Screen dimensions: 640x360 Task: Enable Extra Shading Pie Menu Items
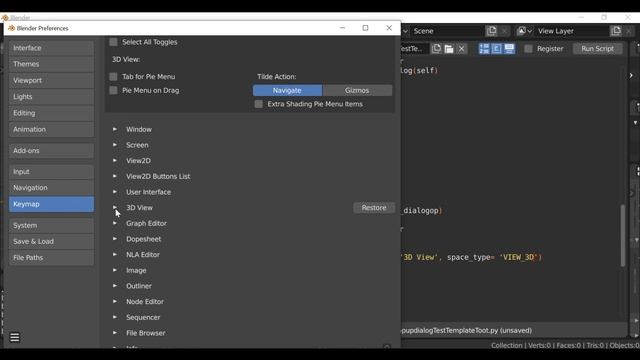point(259,104)
